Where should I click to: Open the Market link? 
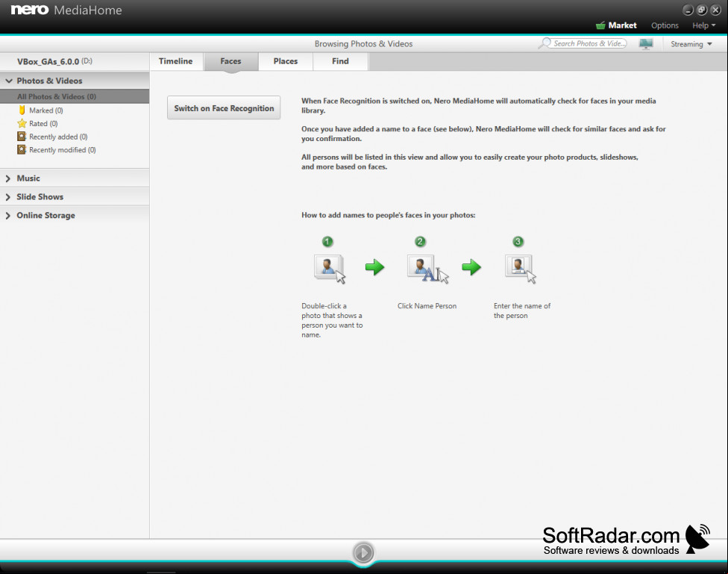[622, 25]
